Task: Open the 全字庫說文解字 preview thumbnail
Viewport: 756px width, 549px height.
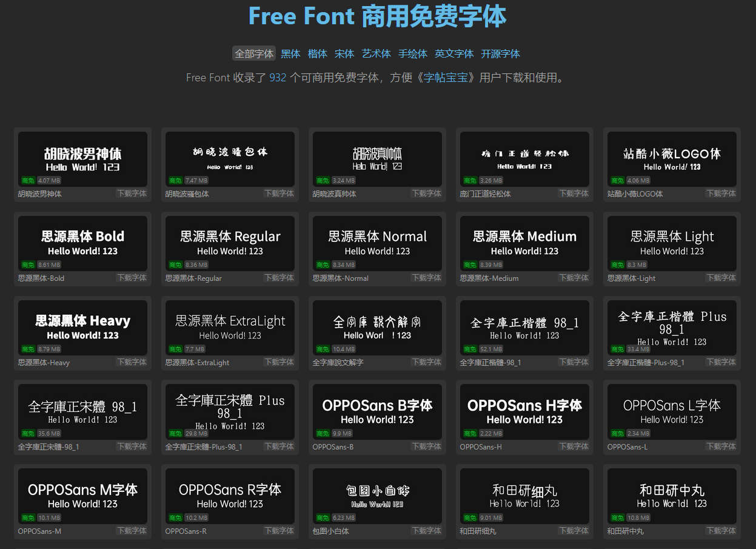Action: (x=377, y=328)
